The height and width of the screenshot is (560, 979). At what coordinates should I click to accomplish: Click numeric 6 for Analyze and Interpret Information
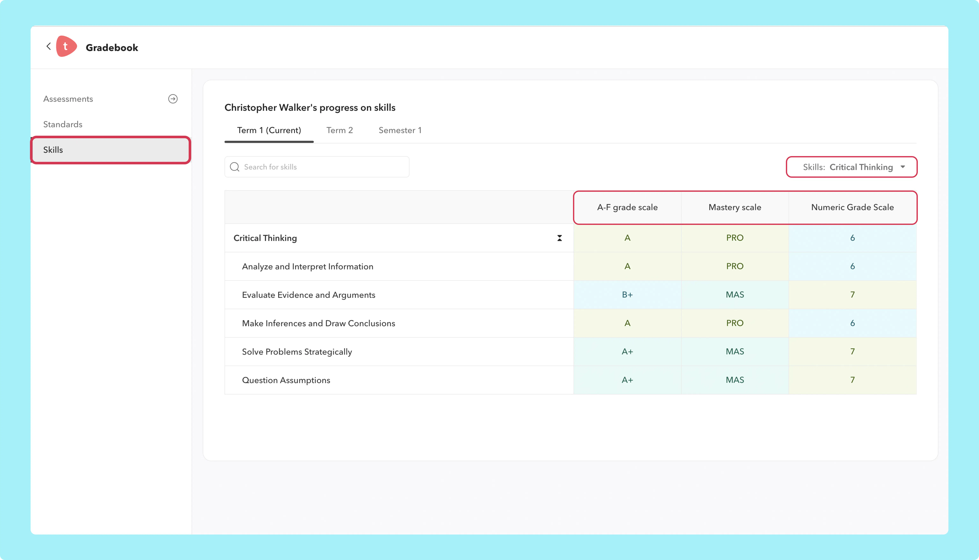[852, 266]
